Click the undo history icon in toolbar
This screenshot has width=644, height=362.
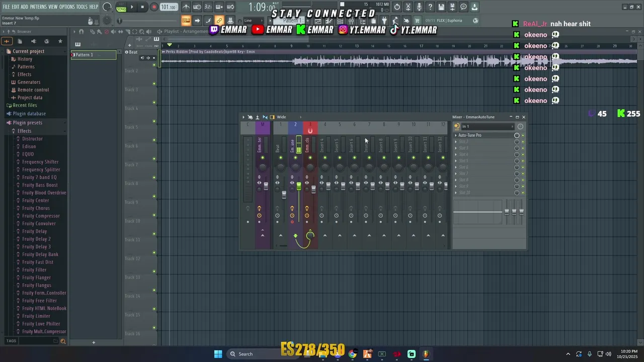point(397,7)
